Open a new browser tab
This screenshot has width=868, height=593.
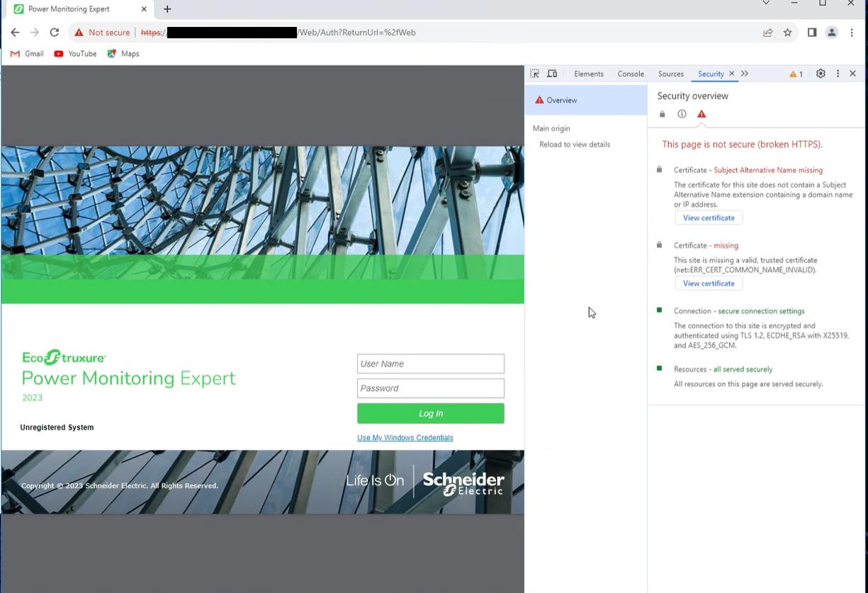pos(167,9)
